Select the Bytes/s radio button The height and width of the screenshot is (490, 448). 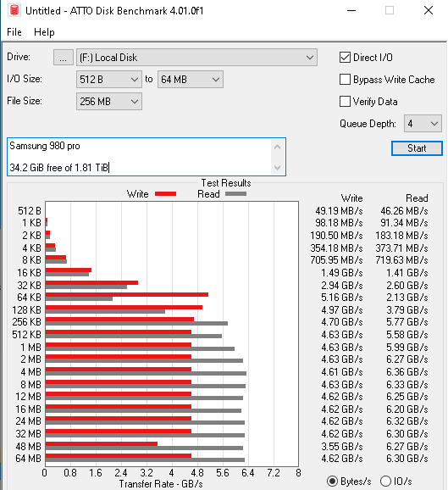pyautogui.click(x=332, y=482)
